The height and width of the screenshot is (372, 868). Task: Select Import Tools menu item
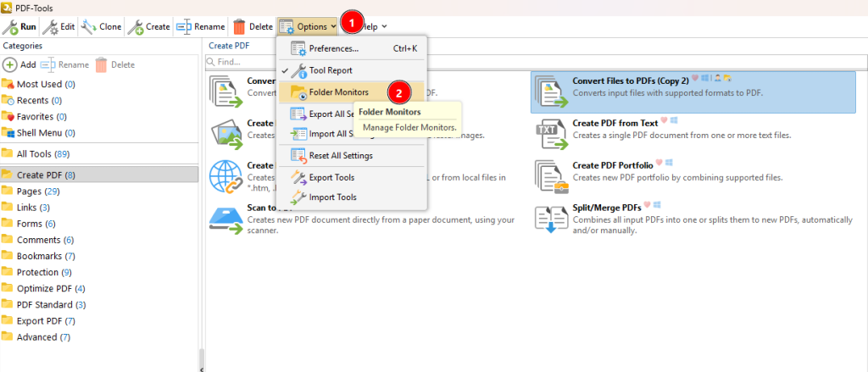pos(352,197)
